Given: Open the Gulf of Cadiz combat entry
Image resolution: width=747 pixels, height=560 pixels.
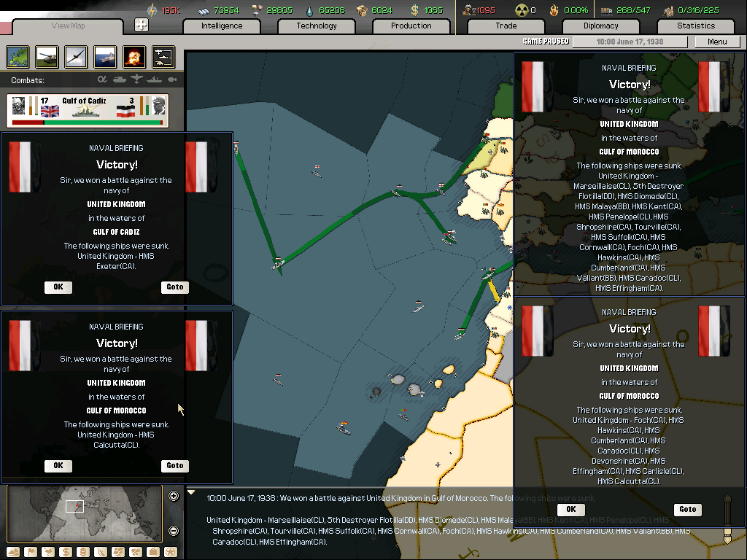Looking at the screenshot, I should 88,110.
